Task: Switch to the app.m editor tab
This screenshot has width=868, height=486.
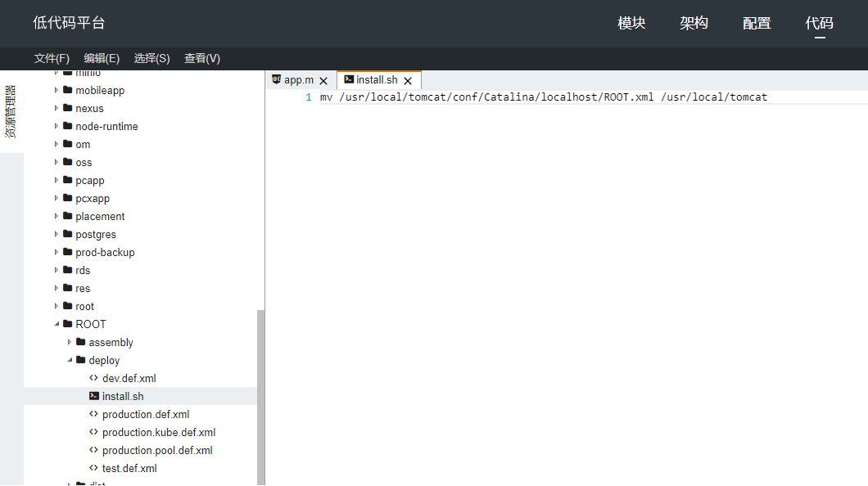Action: 298,80
